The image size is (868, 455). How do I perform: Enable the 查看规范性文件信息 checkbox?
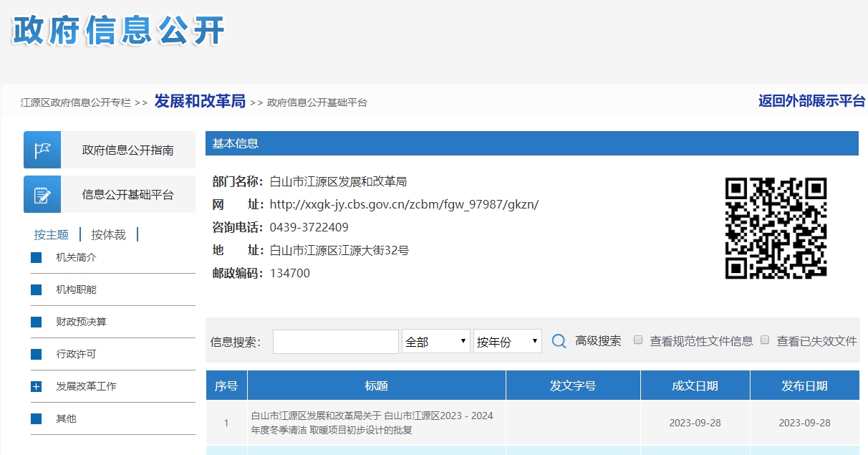[639, 340]
